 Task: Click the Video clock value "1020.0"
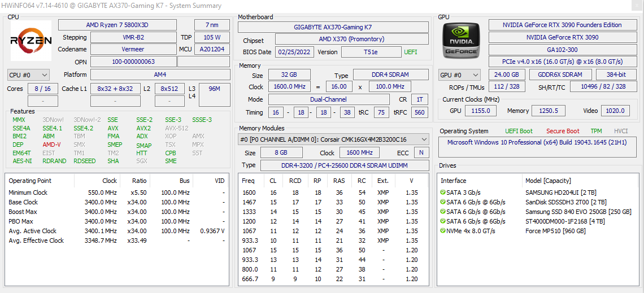pyautogui.click(x=615, y=111)
